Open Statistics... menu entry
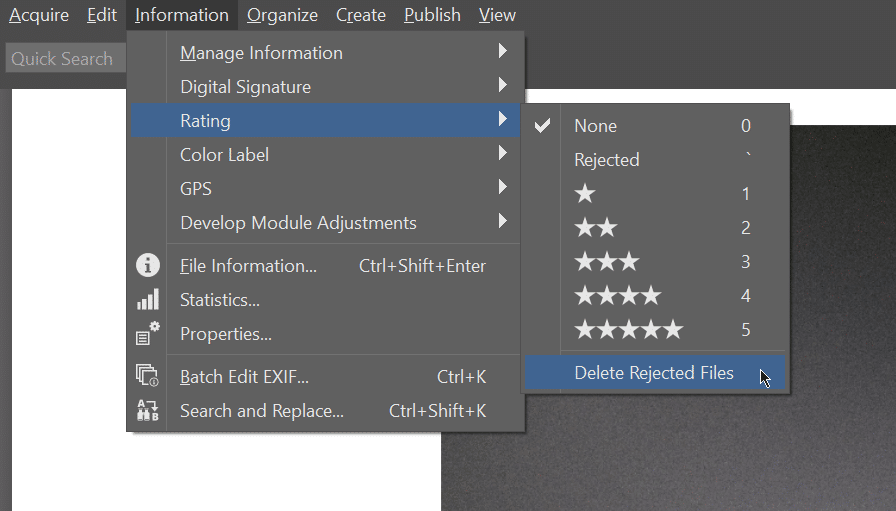Viewport: 896px width, 511px height. pos(326,300)
